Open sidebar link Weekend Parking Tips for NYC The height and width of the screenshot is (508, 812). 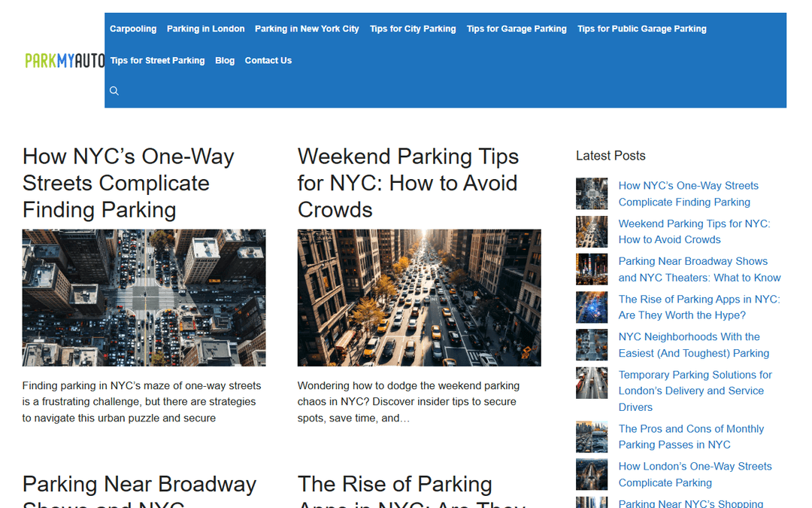click(x=694, y=232)
